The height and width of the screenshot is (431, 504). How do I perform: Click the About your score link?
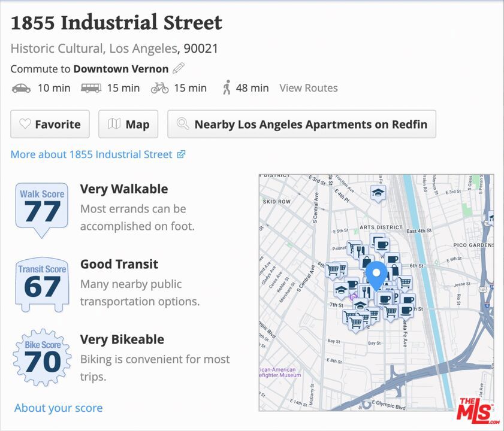coord(58,408)
